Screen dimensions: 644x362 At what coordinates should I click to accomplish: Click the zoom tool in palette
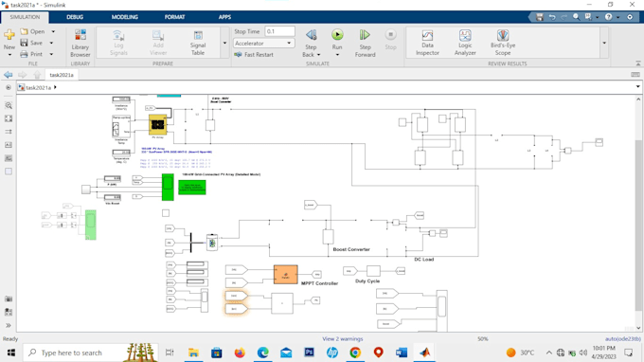pyautogui.click(x=9, y=105)
